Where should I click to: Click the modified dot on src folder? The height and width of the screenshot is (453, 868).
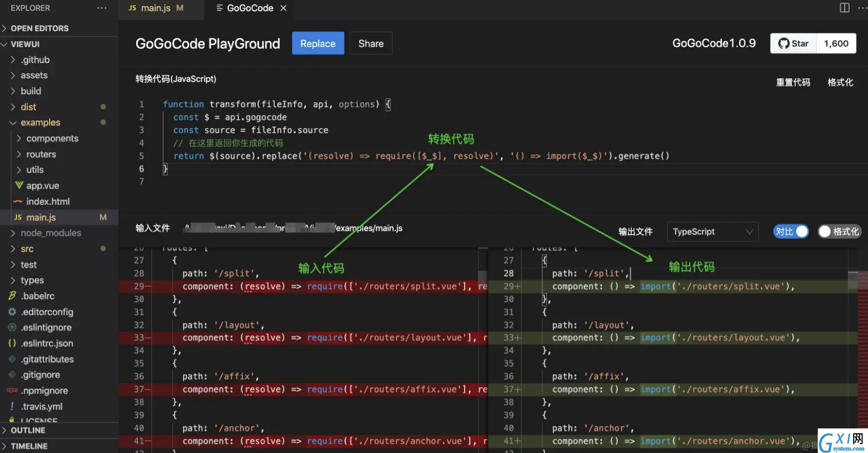pos(103,249)
